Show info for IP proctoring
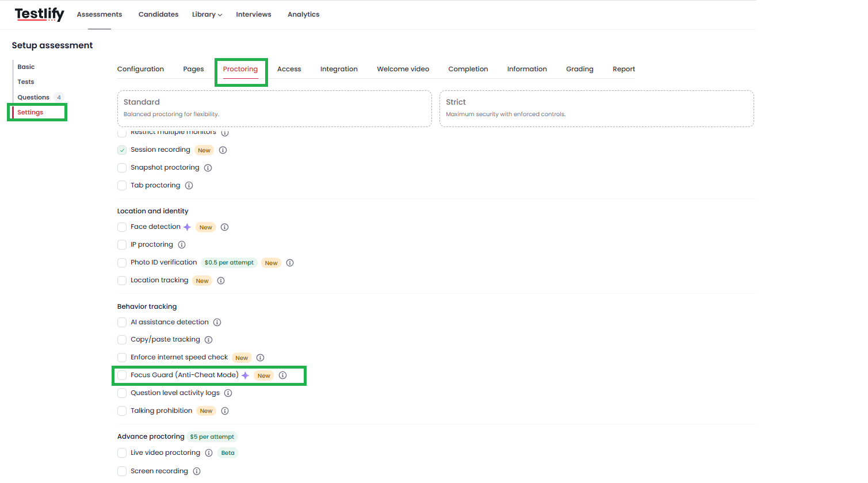This screenshot has width=868, height=483. pos(182,245)
